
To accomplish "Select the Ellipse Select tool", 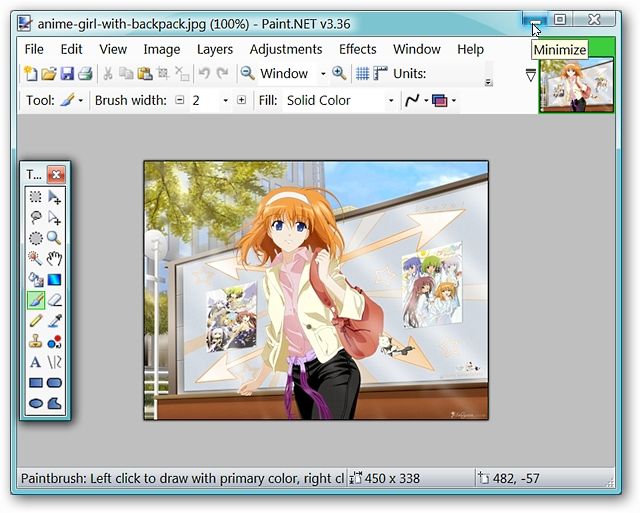I will [x=36, y=238].
